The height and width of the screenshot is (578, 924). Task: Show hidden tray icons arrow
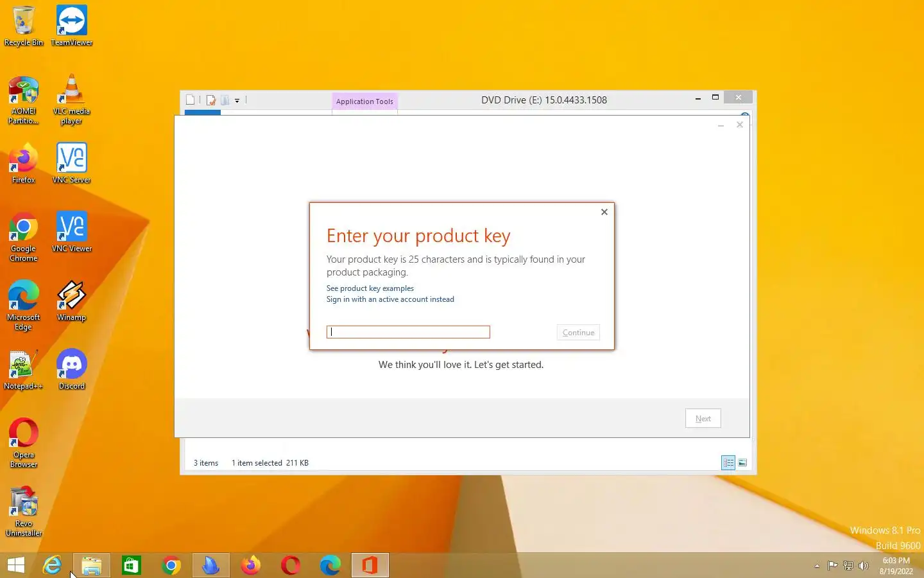(x=817, y=566)
